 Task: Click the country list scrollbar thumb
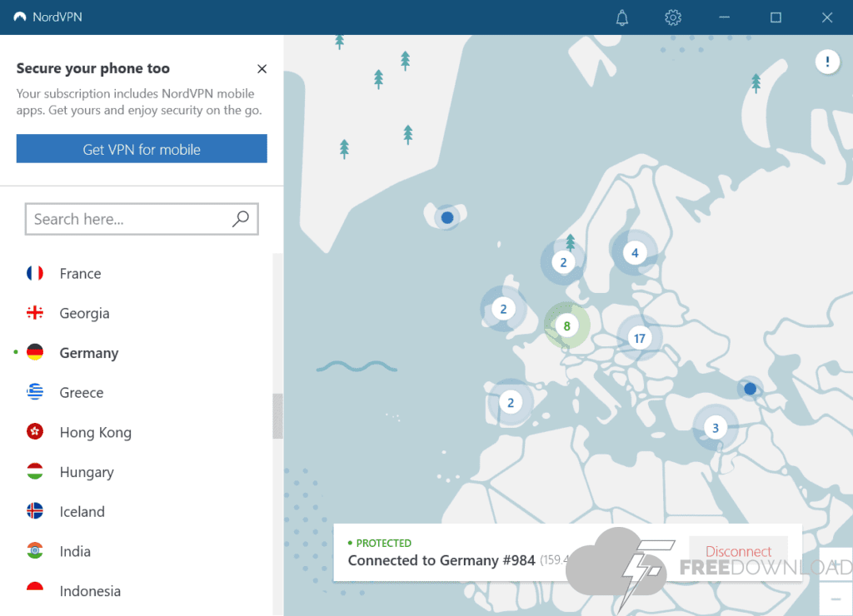coord(277,415)
